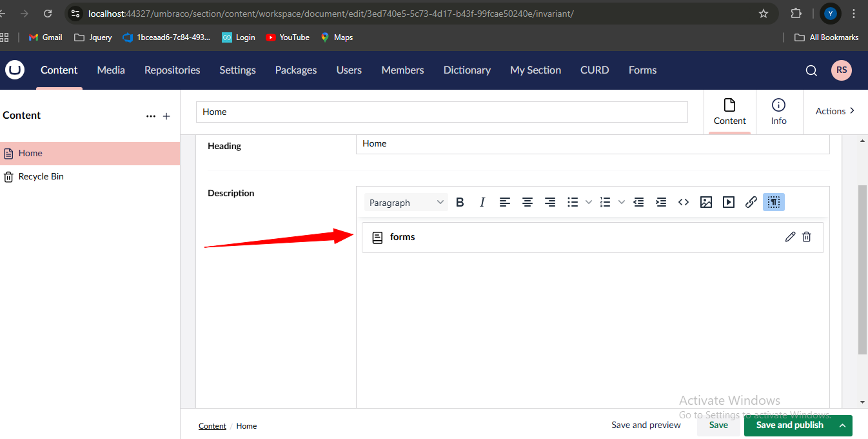Open the Jquery bookmarks folder
The width and height of the screenshot is (868, 439).
click(x=94, y=37)
